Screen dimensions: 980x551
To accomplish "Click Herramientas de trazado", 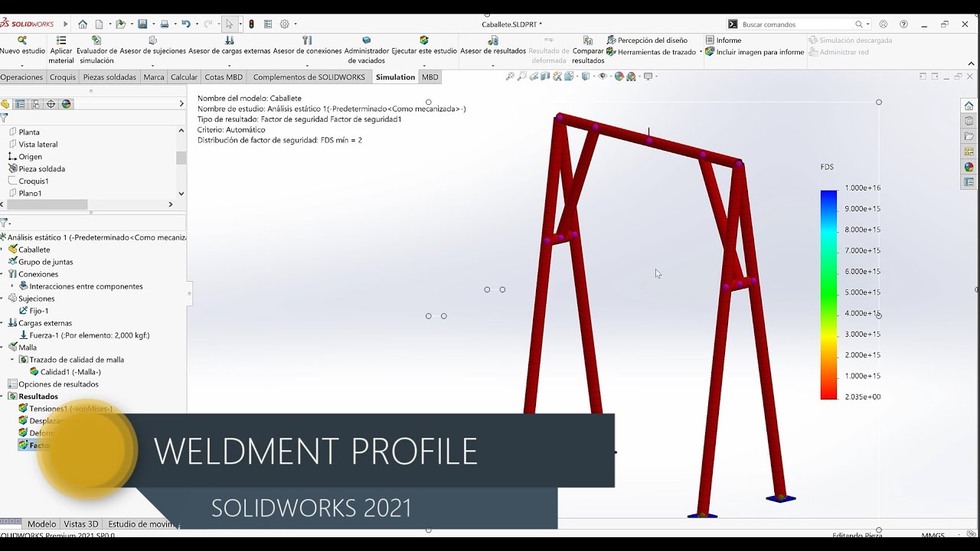I will pyautogui.click(x=651, y=52).
